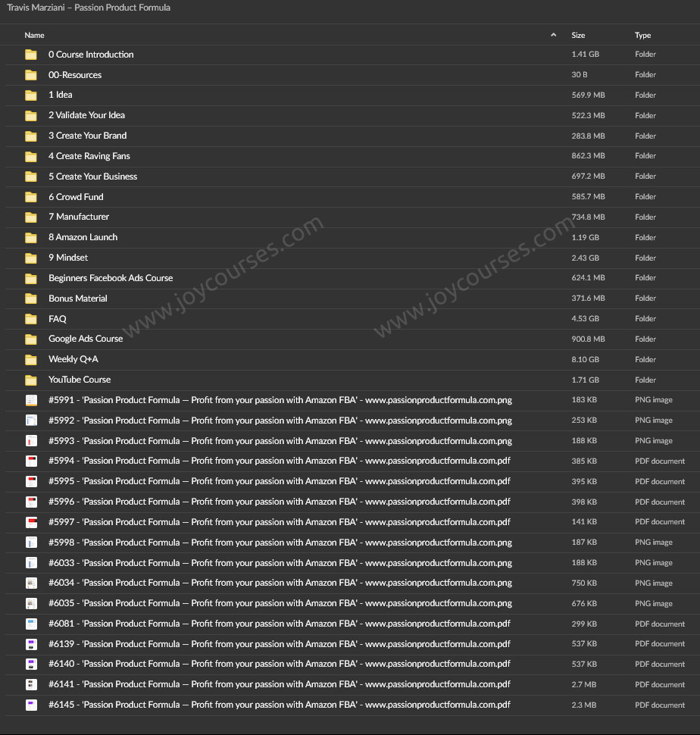Select the folder icon beside 1 Idea
700x735 pixels.
(x=31, y=95)
